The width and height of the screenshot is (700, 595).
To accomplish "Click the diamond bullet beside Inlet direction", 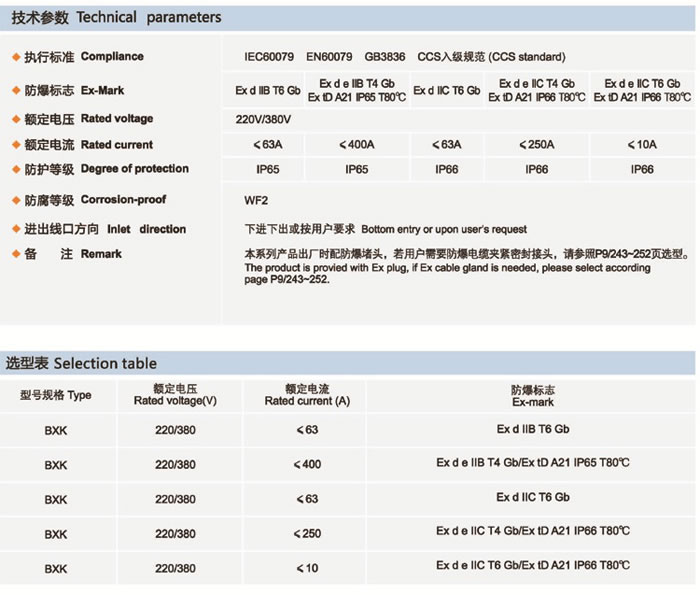I will [13, 229].
